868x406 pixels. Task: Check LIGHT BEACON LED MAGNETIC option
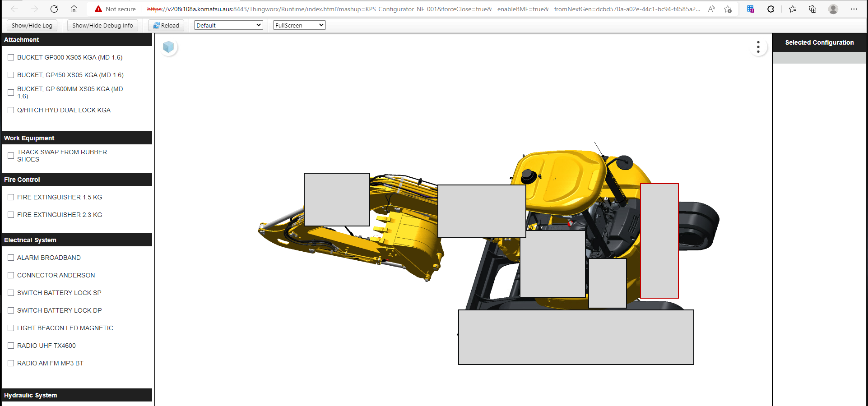11,328
